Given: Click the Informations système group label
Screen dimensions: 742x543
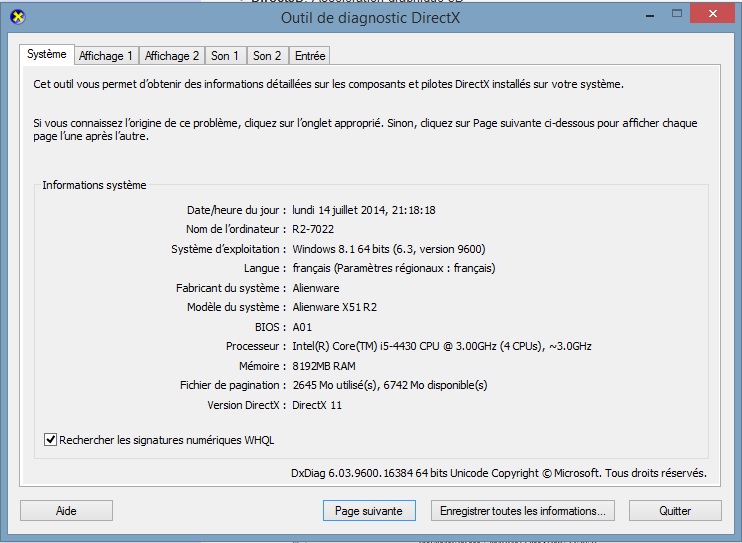Looking at the screenshot, I should [x=94, y=185].
